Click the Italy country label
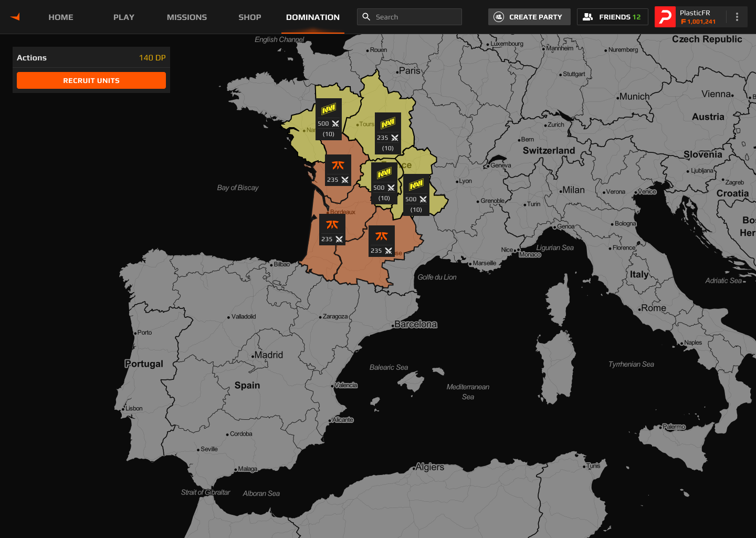756x538 pixels. tap(639, 274)
